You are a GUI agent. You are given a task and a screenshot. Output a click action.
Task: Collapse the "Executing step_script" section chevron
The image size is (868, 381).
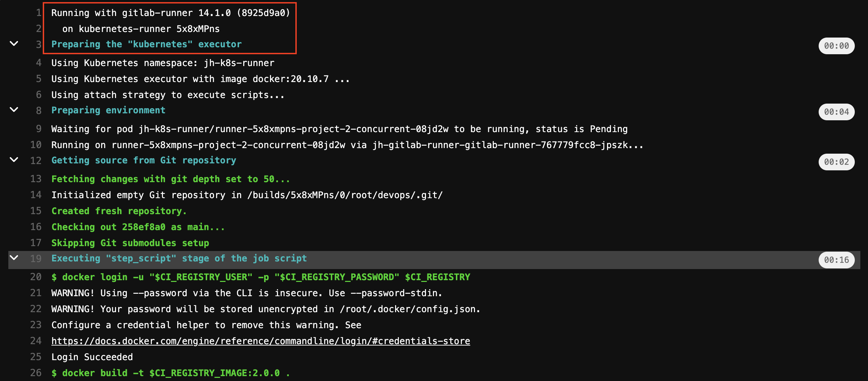14,258
